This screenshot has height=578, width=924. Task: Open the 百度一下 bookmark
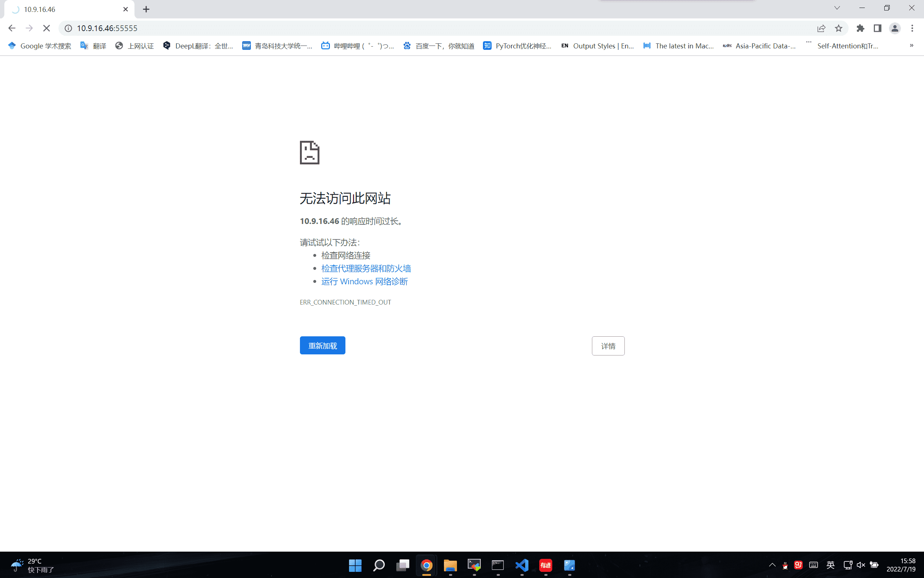click(439, 46)
